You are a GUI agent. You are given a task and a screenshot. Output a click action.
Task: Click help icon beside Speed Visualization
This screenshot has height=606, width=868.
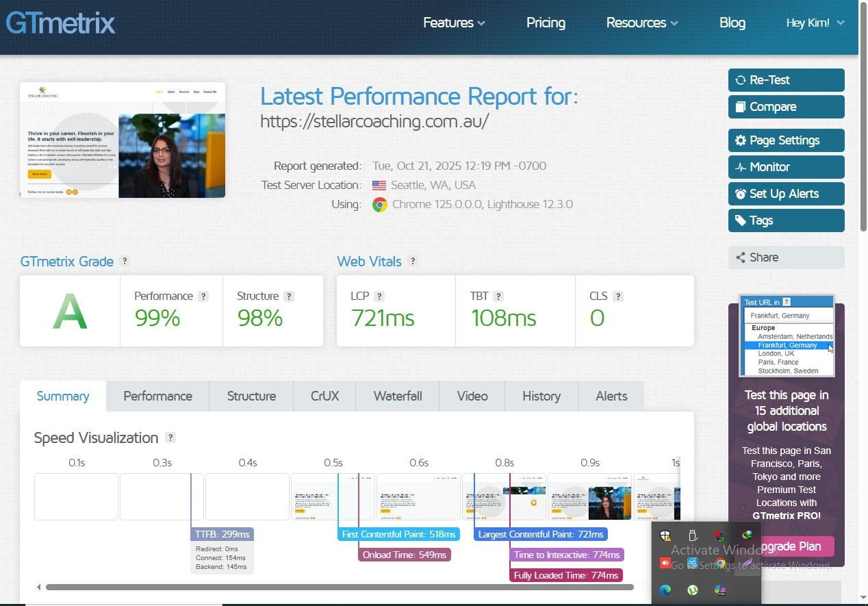point(170,438)
